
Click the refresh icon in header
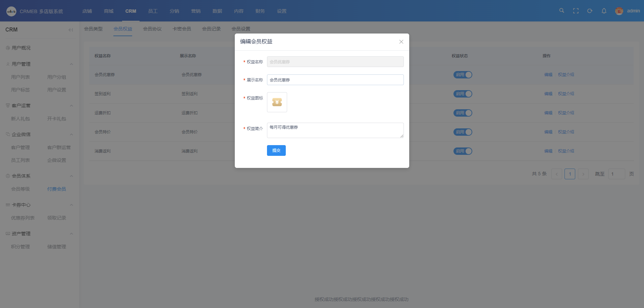tap(590, 11)
